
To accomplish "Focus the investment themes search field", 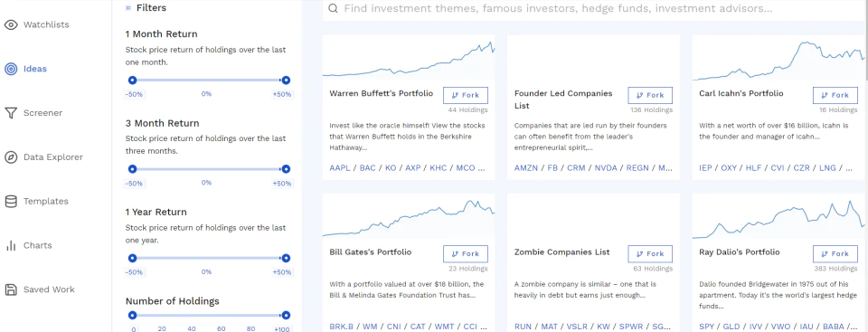I will pyautogui.click(x=593, y=9).
